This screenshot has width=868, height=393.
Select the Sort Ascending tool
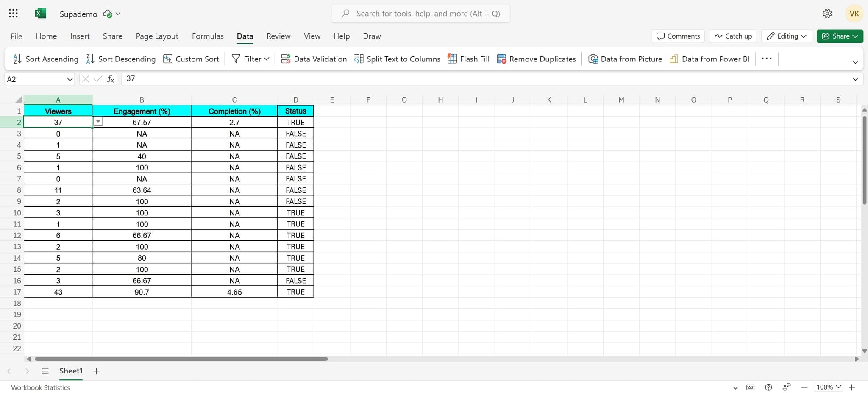point(45,59)
